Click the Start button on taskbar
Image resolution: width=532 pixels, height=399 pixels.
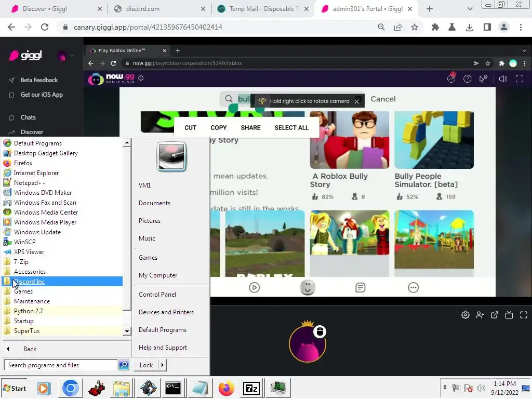(14, 388)
